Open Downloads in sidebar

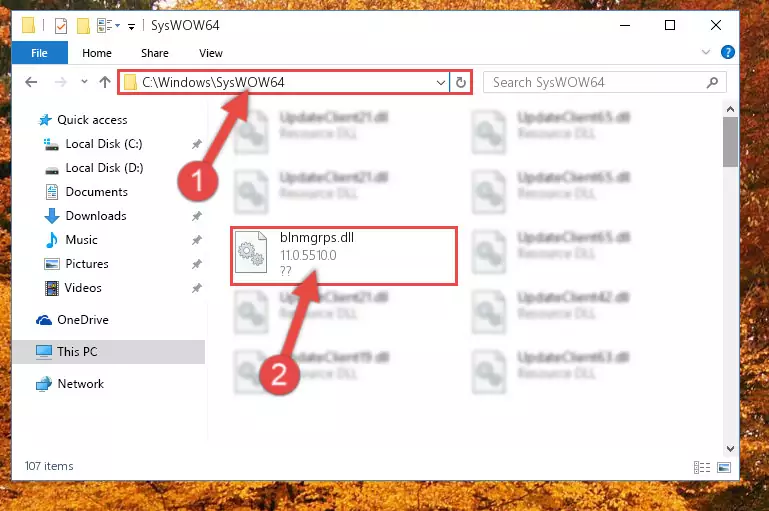pyautogui.click(x=96, y=216)
